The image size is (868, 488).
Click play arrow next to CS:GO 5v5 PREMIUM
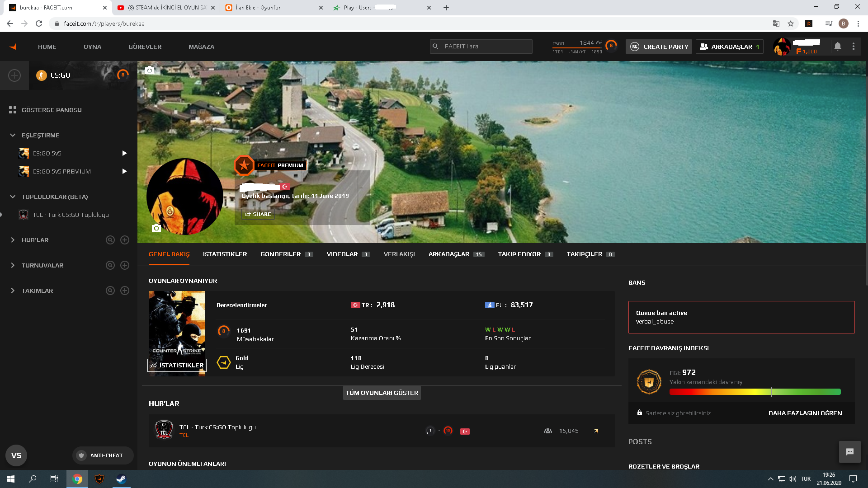pos(124,171)
